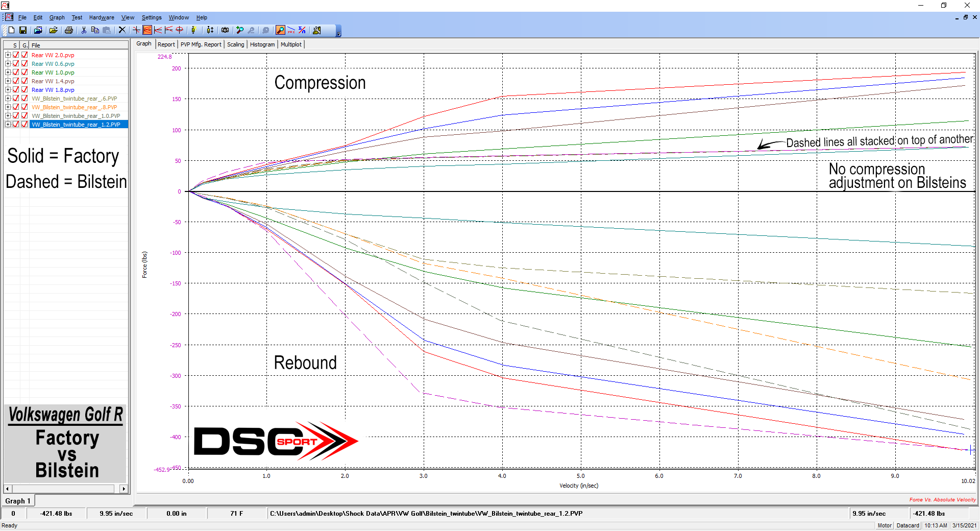Click the greyed zoom reset magnifier icon
980x531 pixels.
(x=265, y=30)
